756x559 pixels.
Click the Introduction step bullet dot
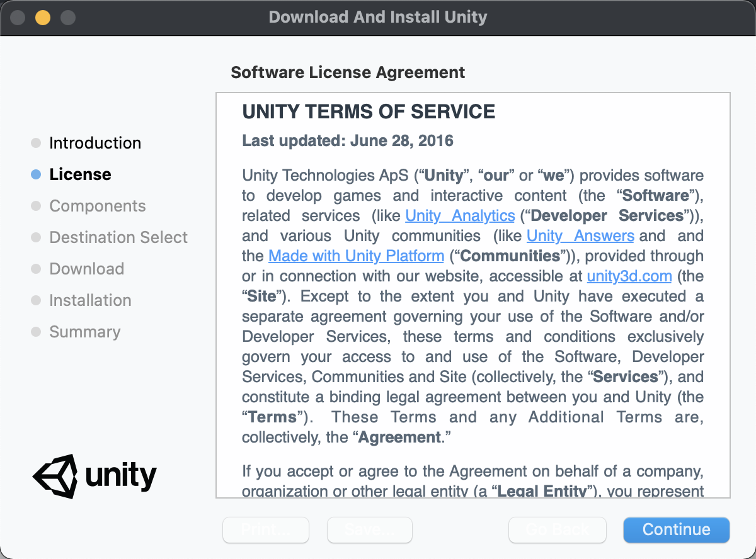pyautogui.click(x=36, y=143)
